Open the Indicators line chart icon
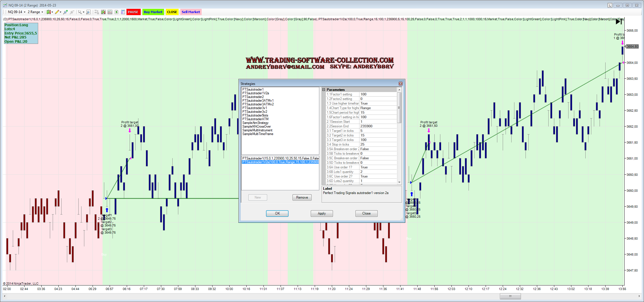The image size is (644, 302). coord(110,12)
